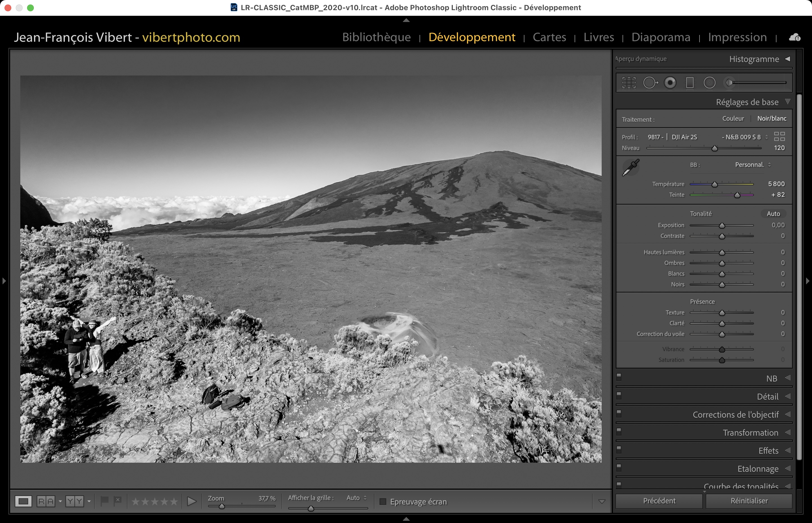Activate the Spot removal tool
Image resolution: width=812 pixels, height=523 pixels.
tap(650, 83)
